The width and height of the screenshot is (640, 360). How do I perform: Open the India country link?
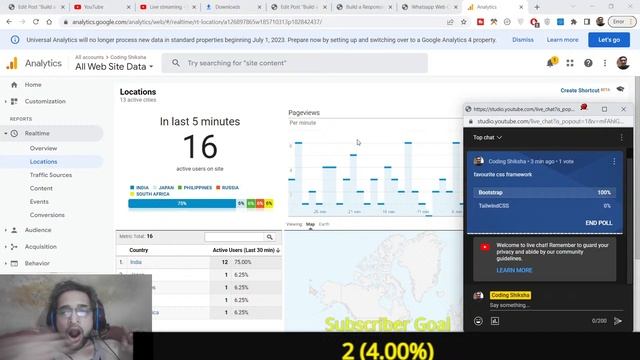(136, 262)
